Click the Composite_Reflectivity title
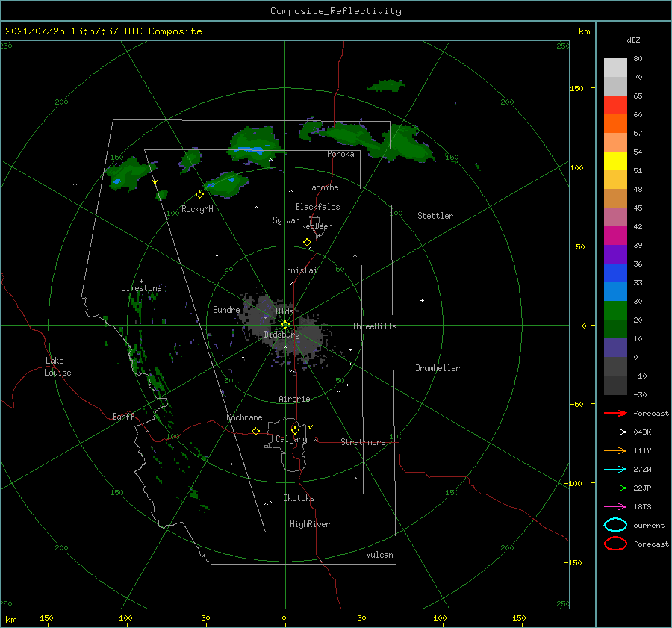 coord(336,11)
